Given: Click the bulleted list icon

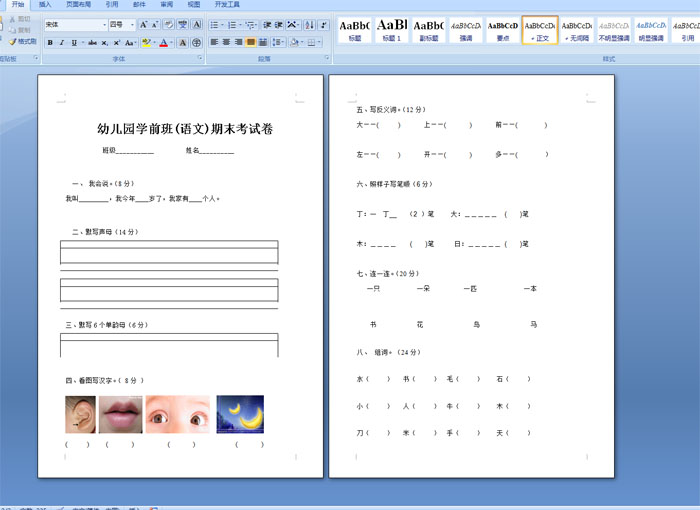Looking at the screenshot, I should click(x=214, y=25).
